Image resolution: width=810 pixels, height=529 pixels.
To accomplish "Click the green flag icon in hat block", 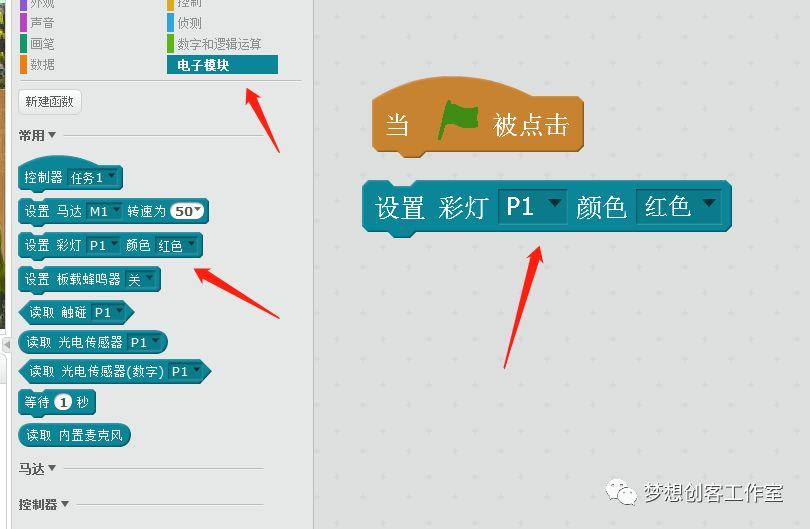I will 458,121.
